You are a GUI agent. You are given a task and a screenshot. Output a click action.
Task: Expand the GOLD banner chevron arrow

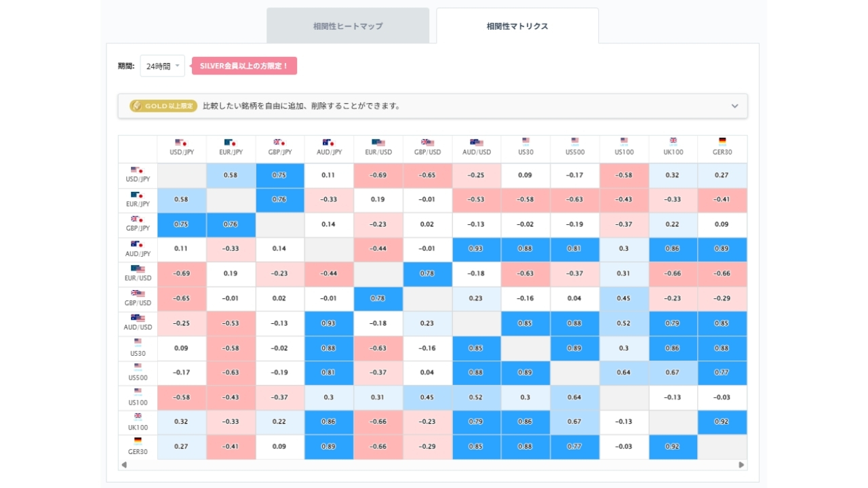[734, 106]
